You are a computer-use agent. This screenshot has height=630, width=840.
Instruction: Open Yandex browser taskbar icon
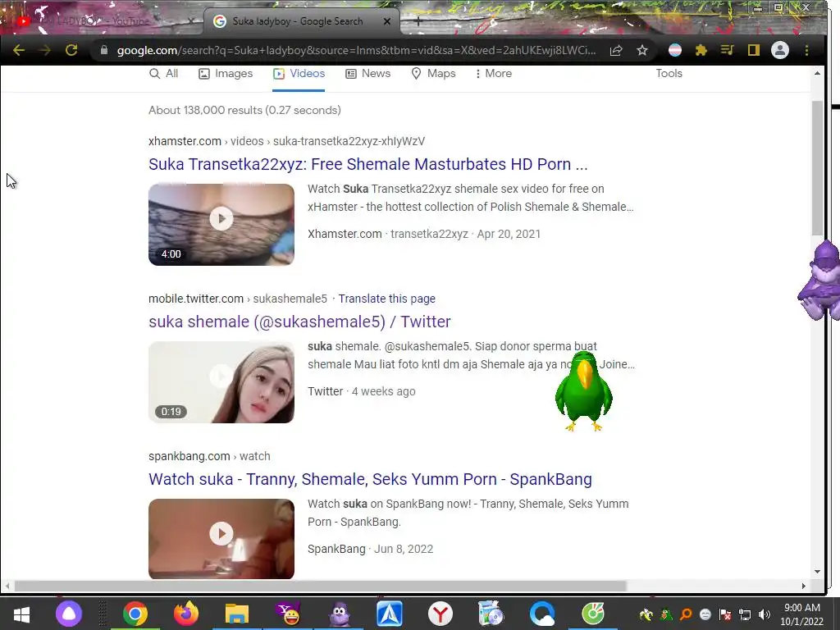coord(441,614)
